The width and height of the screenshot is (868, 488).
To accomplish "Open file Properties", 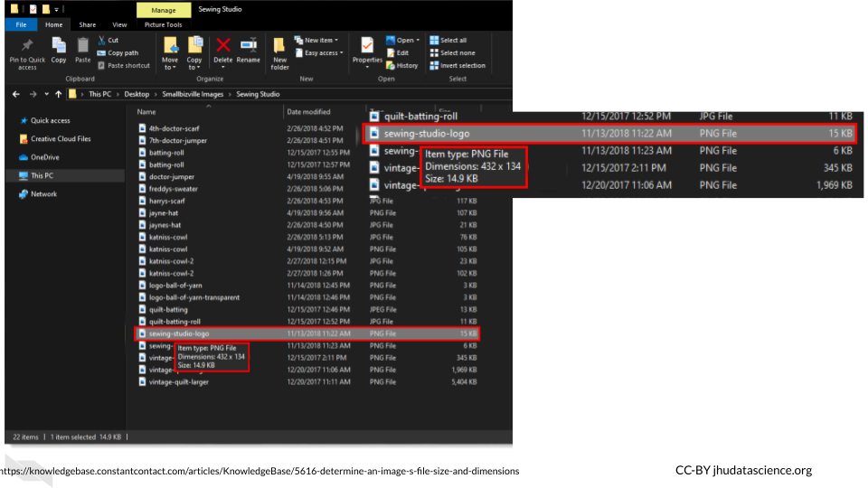I will (367, 52).
